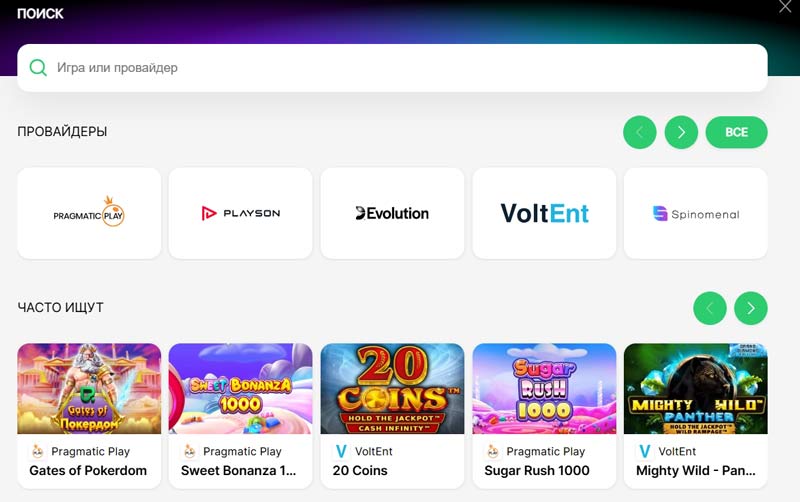Select the Evolution provider logo

[x=392, y=213]
